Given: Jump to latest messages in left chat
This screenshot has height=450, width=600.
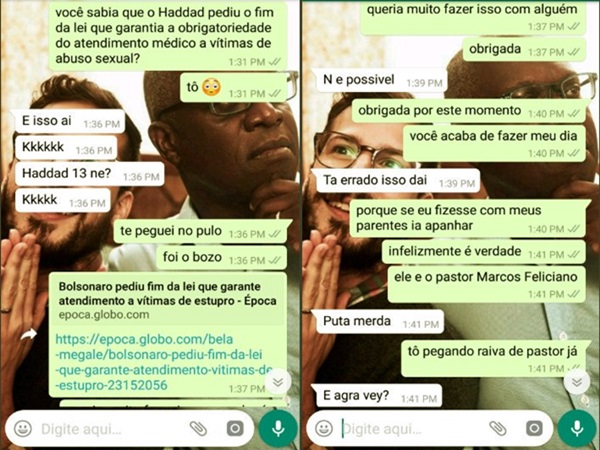Looking at the screenshot, I should [x=278, y=382].
